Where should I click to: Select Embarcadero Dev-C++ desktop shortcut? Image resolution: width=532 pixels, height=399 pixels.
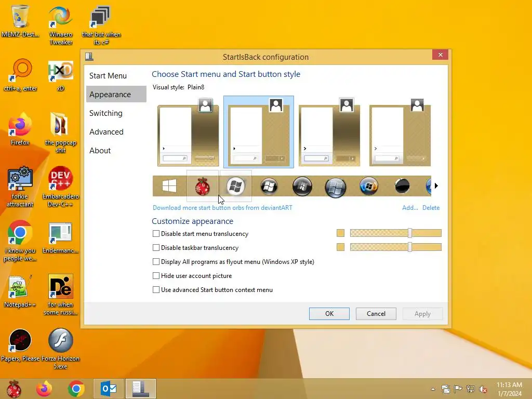(x=60, y=187)
